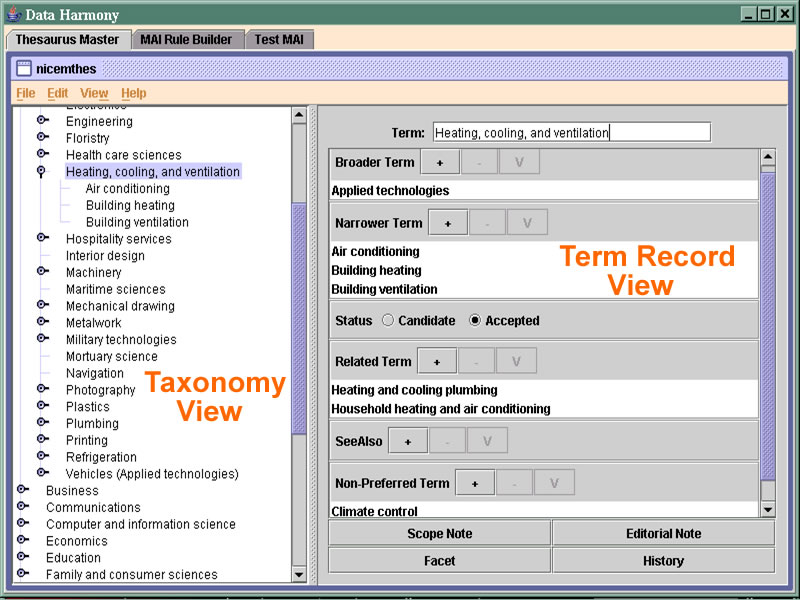This screenshot has height=600, width=800.
Task: Click the History button
Action: coord(663,561)
